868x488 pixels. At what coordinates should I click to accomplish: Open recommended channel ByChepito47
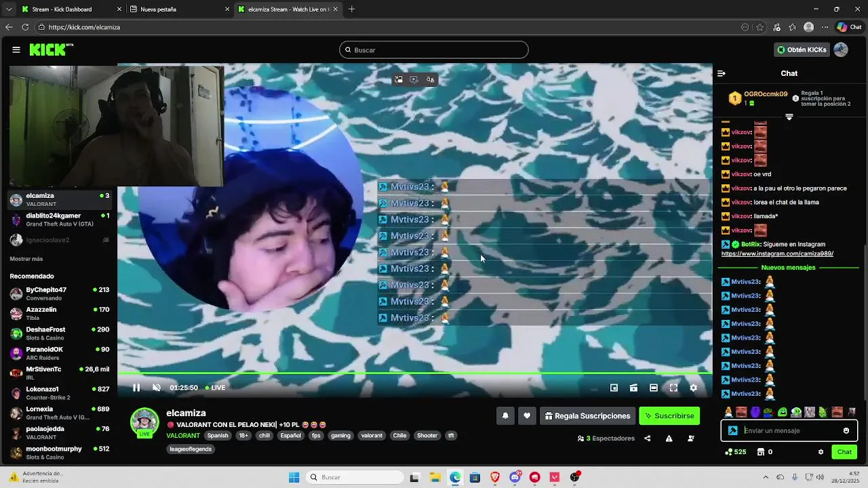point(60,293)
